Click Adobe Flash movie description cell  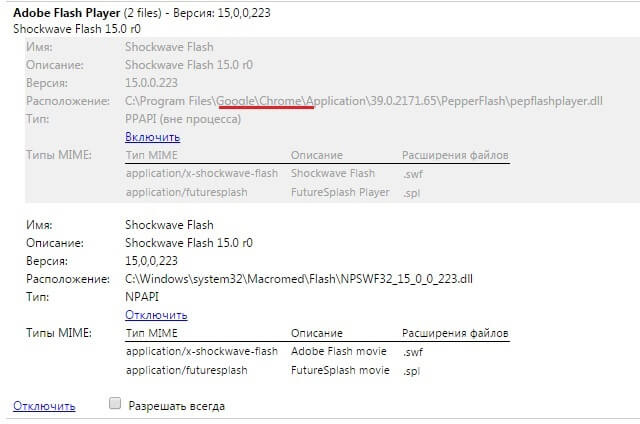338,351
